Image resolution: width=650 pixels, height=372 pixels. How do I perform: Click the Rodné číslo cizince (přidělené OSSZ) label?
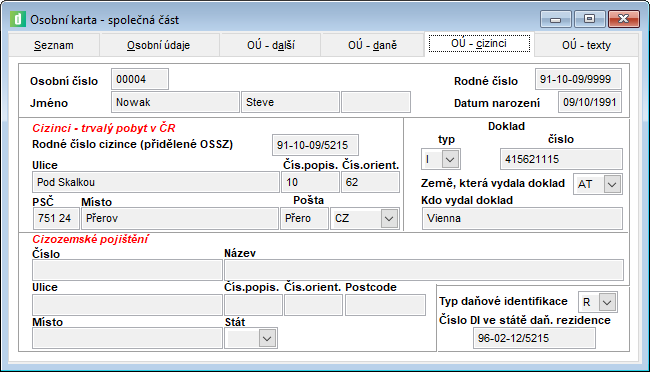pyautogui.click(x=133, y=144)
